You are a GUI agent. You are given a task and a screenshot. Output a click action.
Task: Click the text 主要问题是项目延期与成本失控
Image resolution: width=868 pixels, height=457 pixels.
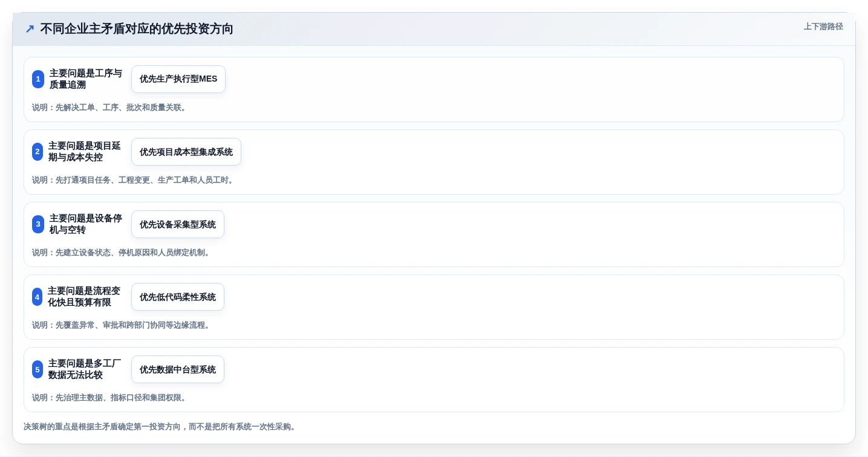(x=85, y=152)
